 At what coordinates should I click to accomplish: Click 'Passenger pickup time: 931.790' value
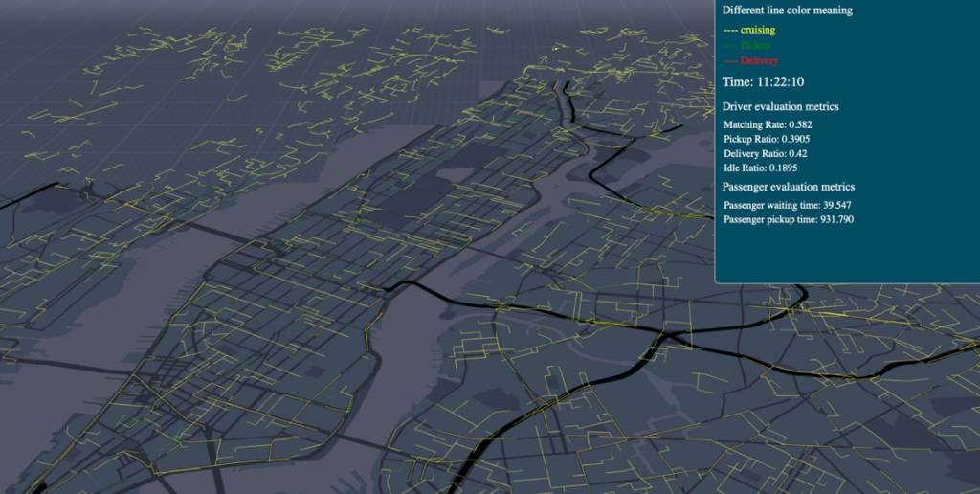click(789, 219)
